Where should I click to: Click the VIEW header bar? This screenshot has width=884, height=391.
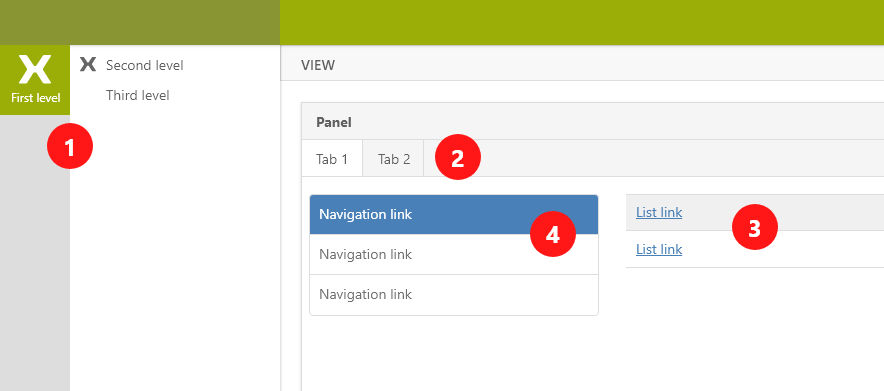click(582, 64)
